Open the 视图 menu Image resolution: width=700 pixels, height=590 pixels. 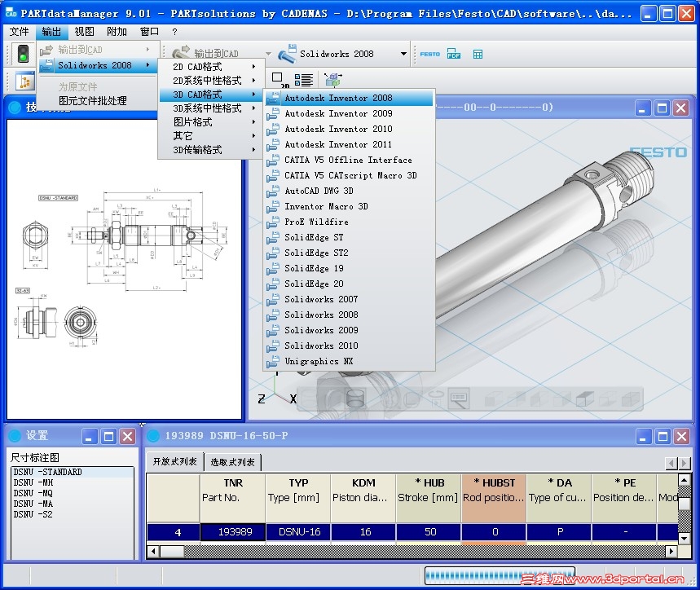pos(84,32)
